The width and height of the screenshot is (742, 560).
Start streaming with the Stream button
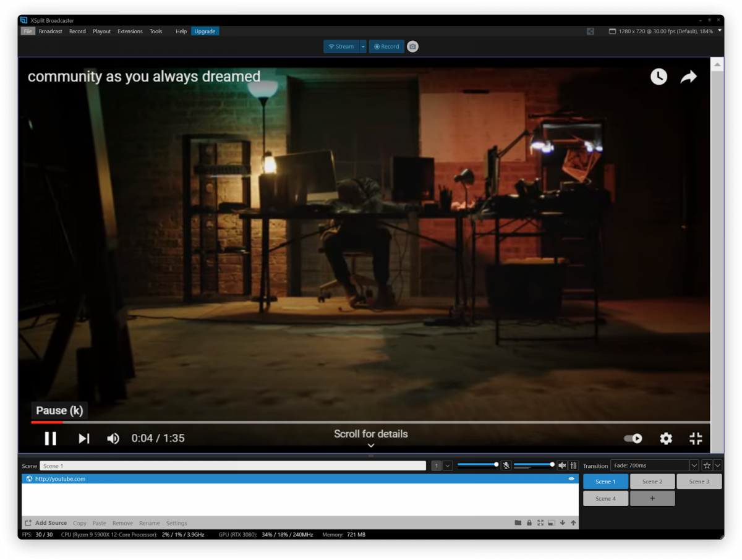tap(341, 46)
